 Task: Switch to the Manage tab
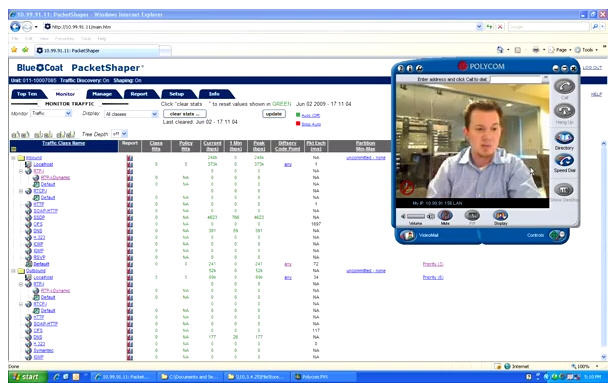[x=102, y=94]
